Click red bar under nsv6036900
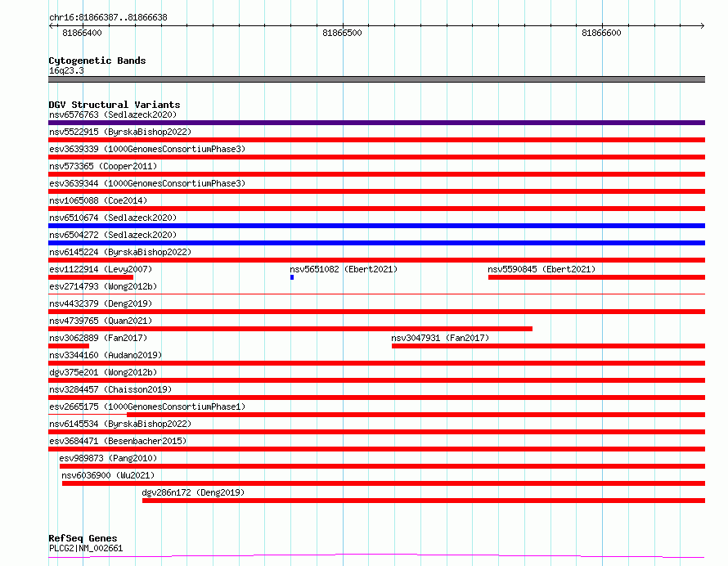Image resolution: width=728 pixels, height=566 pixels. pyautogui.click(x=384, y=483)
